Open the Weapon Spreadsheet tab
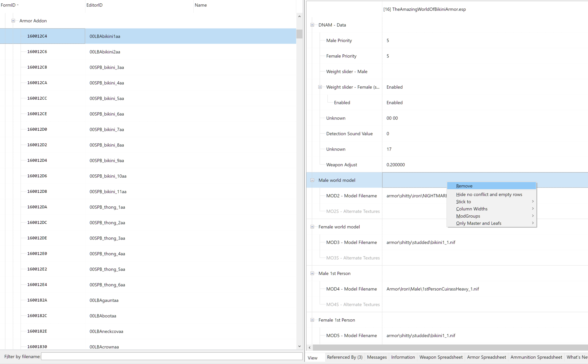Viewport: 588px width, 364px height. (x=441, y=357)
